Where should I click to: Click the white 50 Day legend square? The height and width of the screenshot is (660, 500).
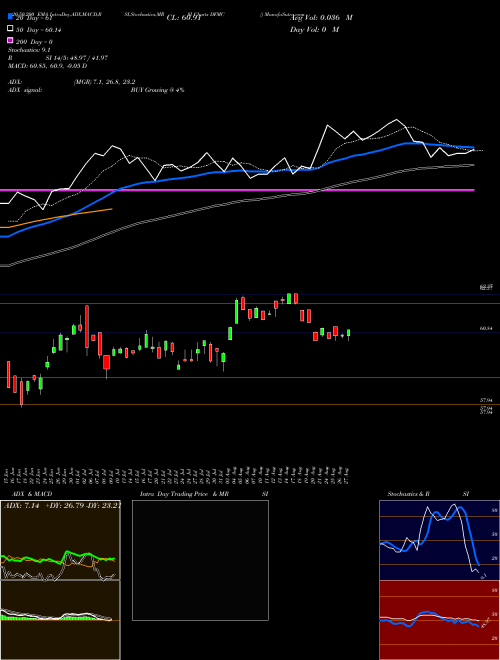10,29
